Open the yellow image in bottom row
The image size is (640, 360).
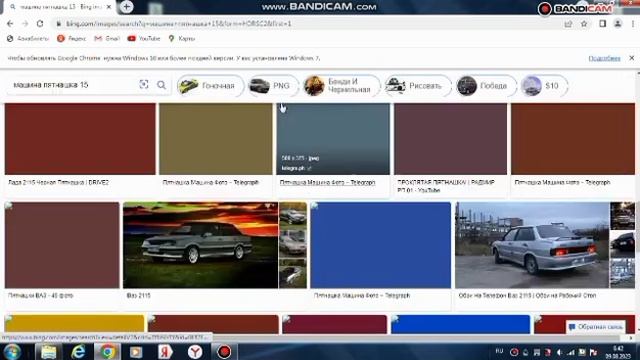pyautogui.click(x=74, y=324)
